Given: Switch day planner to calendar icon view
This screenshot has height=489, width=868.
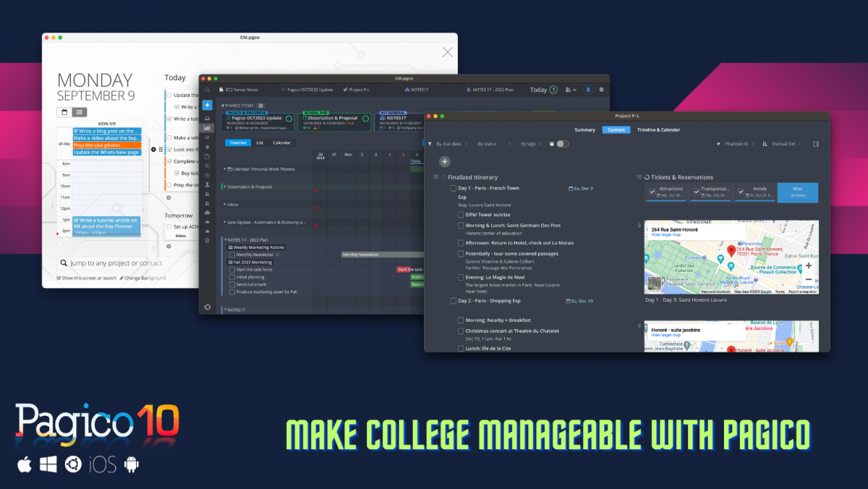Looking at the screenshot, I should (64, 112).
